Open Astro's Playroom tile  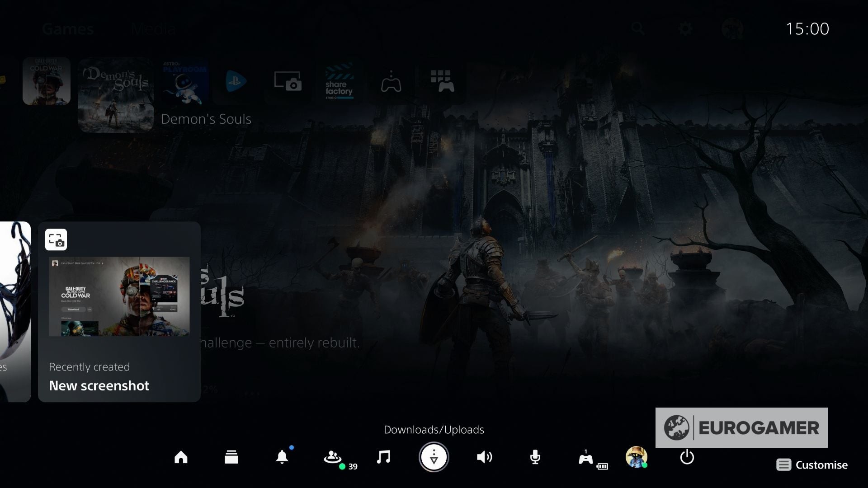coord(185,82)
